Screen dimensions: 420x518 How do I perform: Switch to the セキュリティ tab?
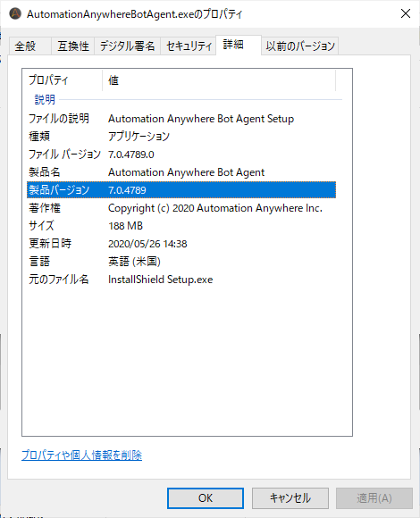coord(189,46)
